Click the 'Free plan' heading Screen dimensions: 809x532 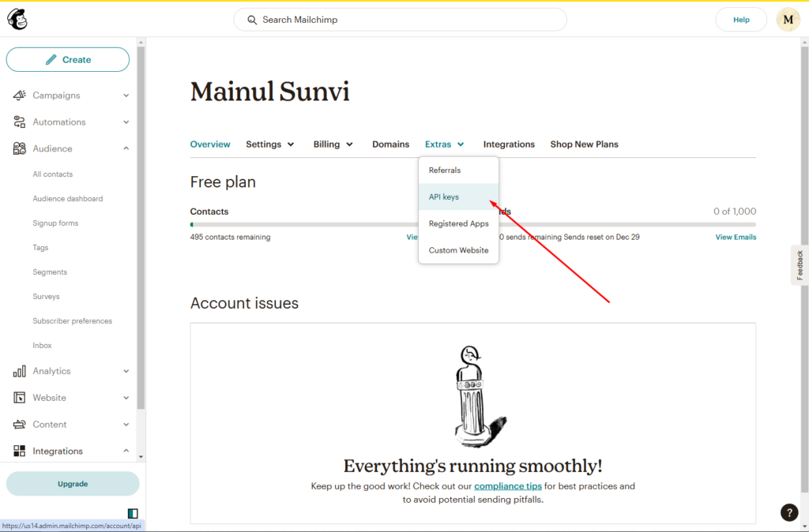click(x=223, y=182)
